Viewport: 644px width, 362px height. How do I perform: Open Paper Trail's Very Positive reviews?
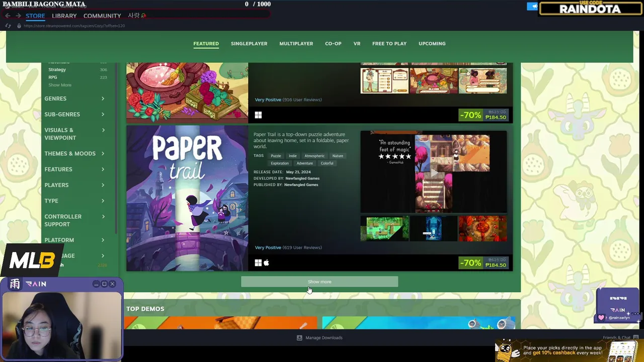point(288,247)
